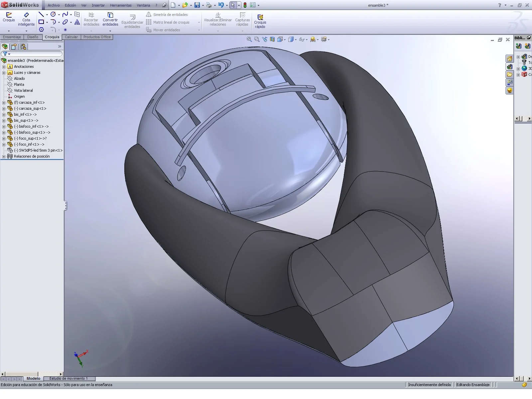Screen dimensions: 532x399
Task: Click Zoom to area magnifier
Action: 257,39
